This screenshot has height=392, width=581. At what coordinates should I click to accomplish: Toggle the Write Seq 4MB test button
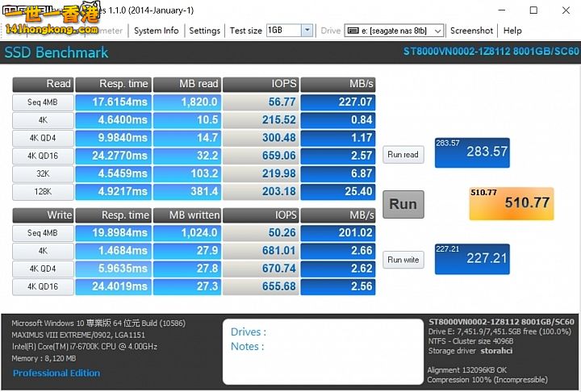click(x=43, y=233)
